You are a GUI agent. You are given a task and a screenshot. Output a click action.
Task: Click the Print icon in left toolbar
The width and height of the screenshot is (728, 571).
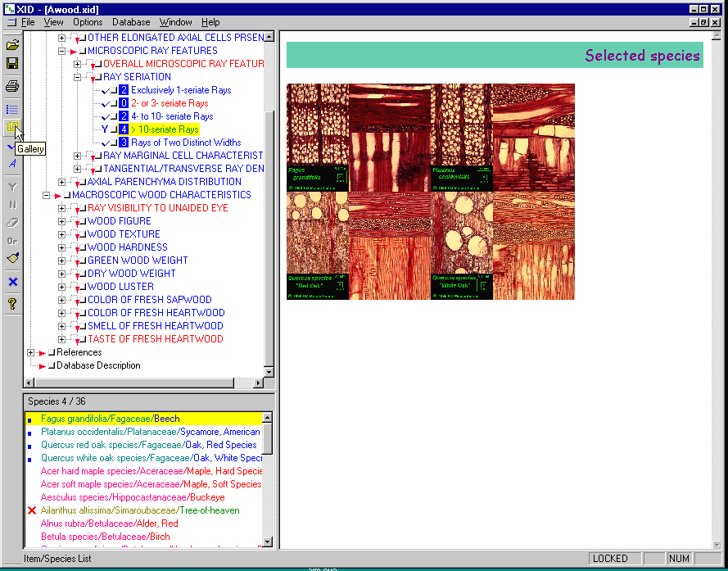12,86
